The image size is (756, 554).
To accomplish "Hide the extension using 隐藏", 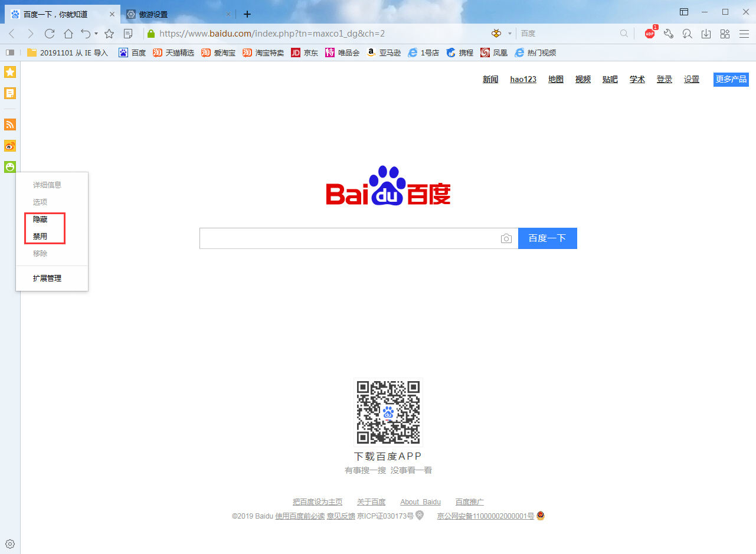I will 40,219.
